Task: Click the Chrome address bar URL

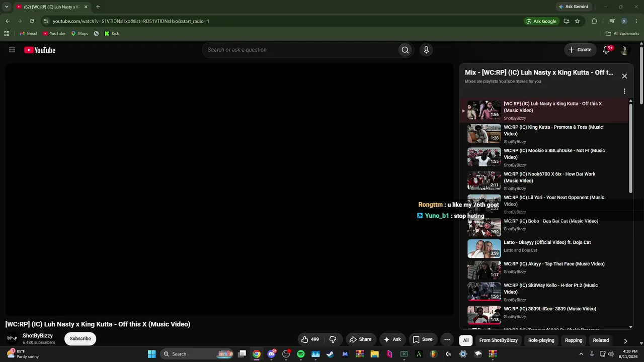Action: (x=131, y=21)
